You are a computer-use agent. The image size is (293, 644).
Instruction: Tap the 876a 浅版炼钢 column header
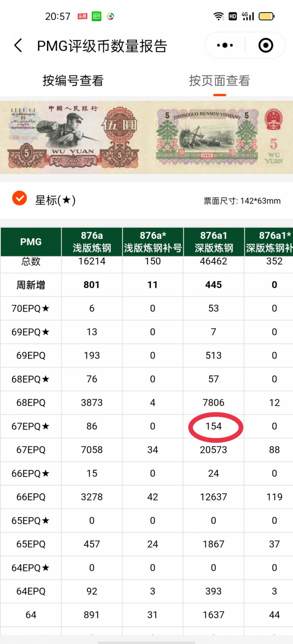point(92,242)
